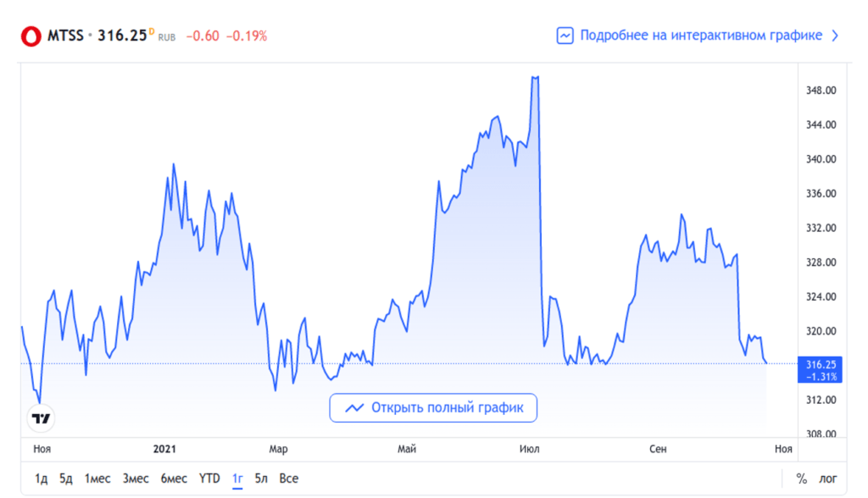
Task: Click the TradingView logo icon
Action: coord(40,418)
